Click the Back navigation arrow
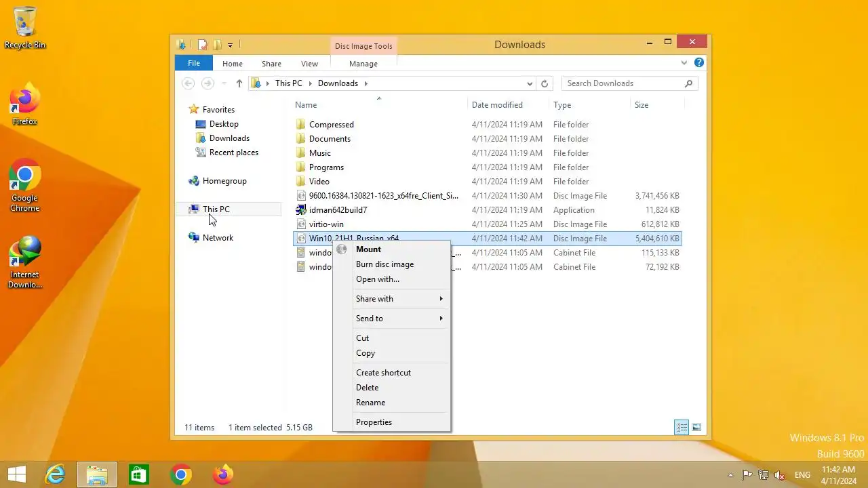The height and width of the screenshot is (488, 868). point(189,83)
